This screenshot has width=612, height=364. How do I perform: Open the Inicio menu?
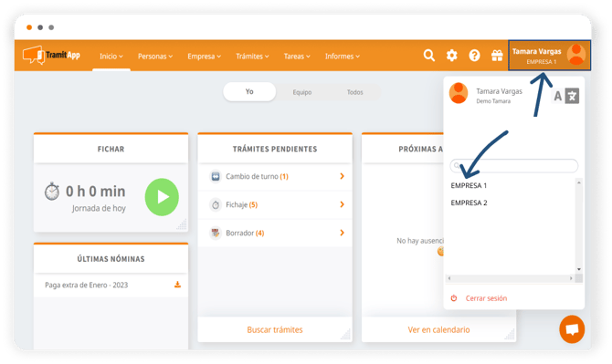111,57
